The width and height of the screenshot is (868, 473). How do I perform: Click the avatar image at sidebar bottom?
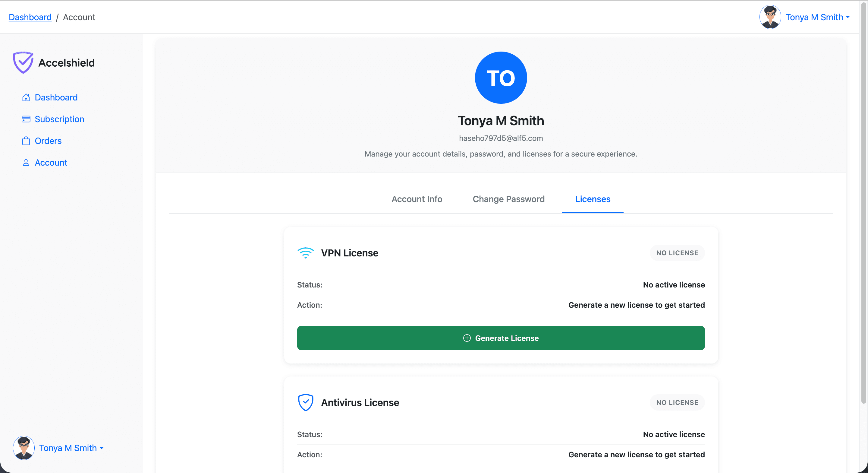(24, 448)
